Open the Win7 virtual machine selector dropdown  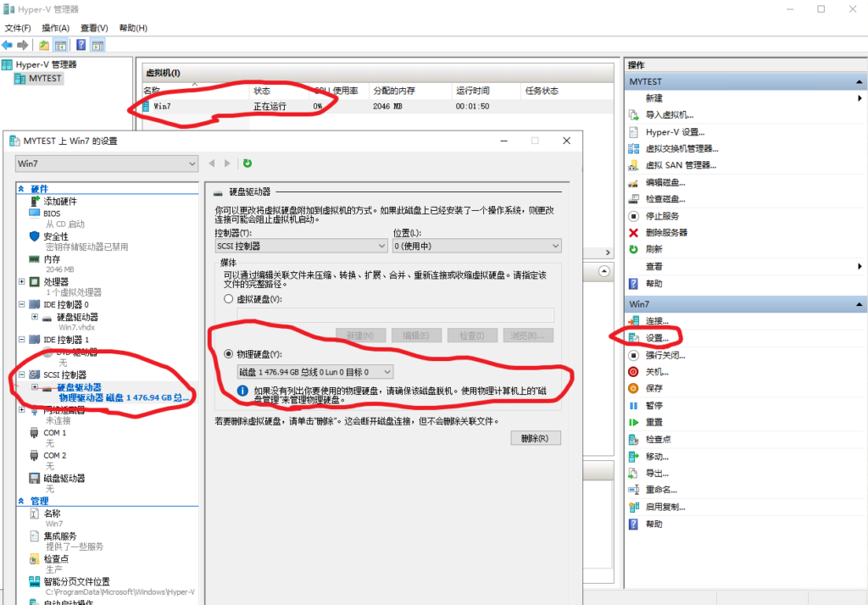106,164
